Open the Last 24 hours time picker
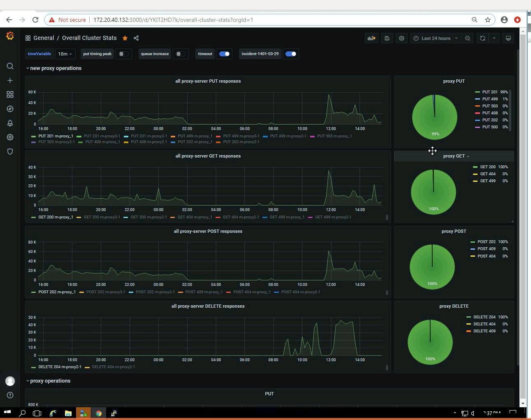This screenshot has height=420, width=531. click(x=436, y=38)
